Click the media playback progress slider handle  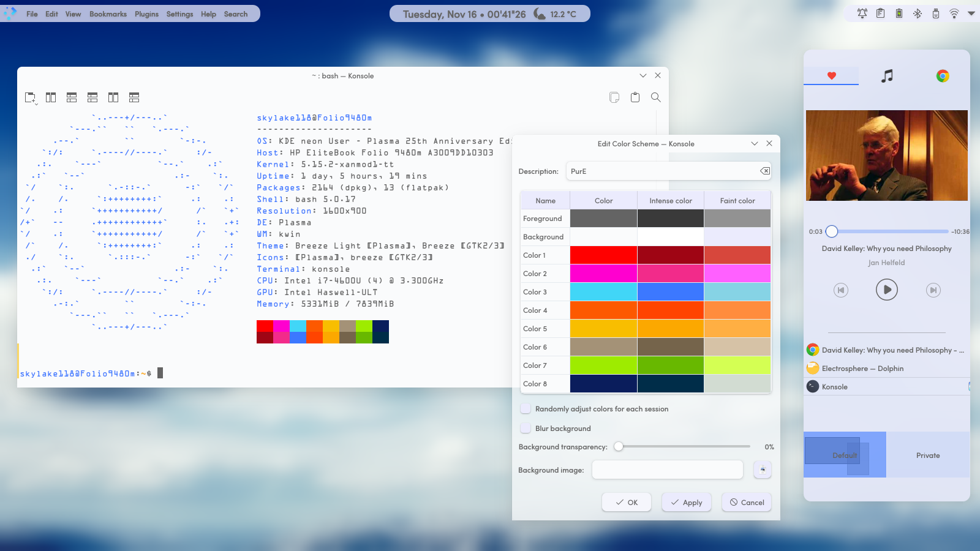(x=831, y=231)
